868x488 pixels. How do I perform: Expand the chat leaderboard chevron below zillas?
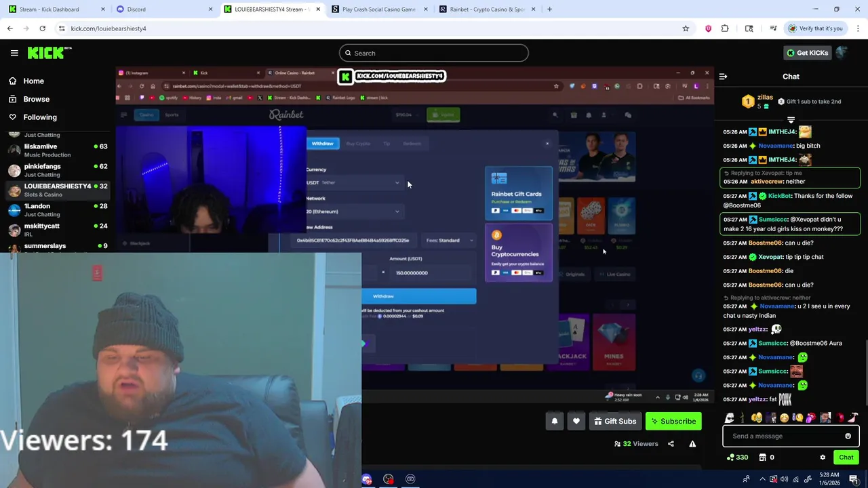tap(791, 120)
